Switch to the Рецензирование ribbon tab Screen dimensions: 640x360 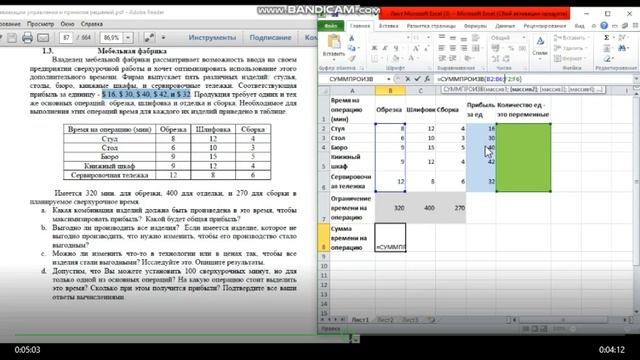click(544, 26)
